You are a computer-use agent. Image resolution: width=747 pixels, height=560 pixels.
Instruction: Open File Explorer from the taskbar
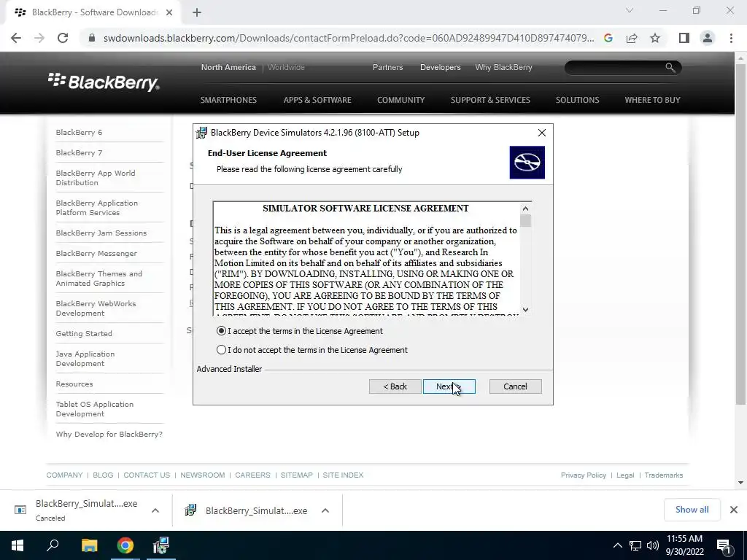(x=89, y=545)
